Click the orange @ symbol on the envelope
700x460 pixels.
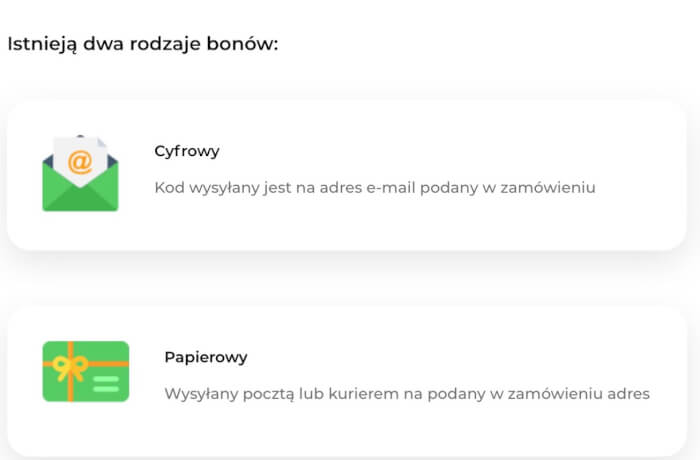tap(80, 162)
